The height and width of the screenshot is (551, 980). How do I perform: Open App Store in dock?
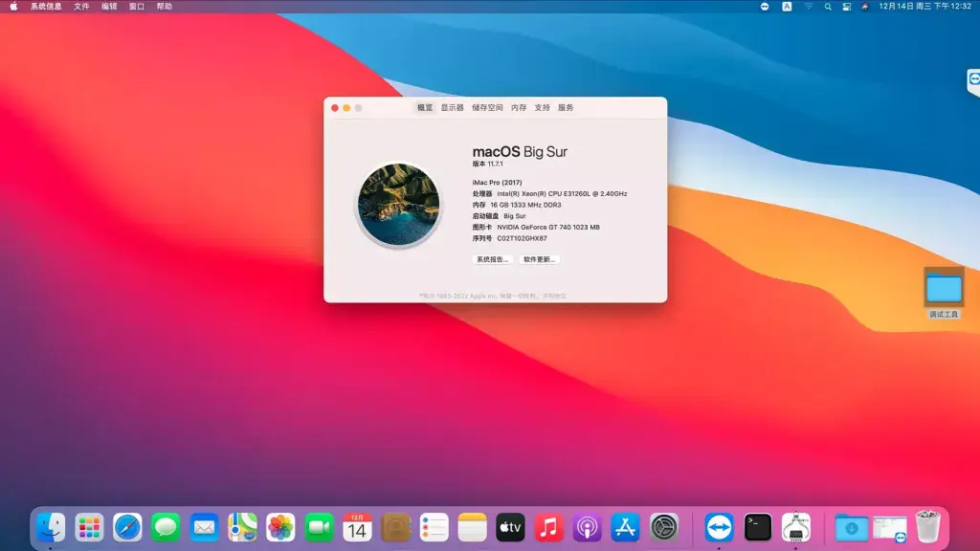(626, 528)
